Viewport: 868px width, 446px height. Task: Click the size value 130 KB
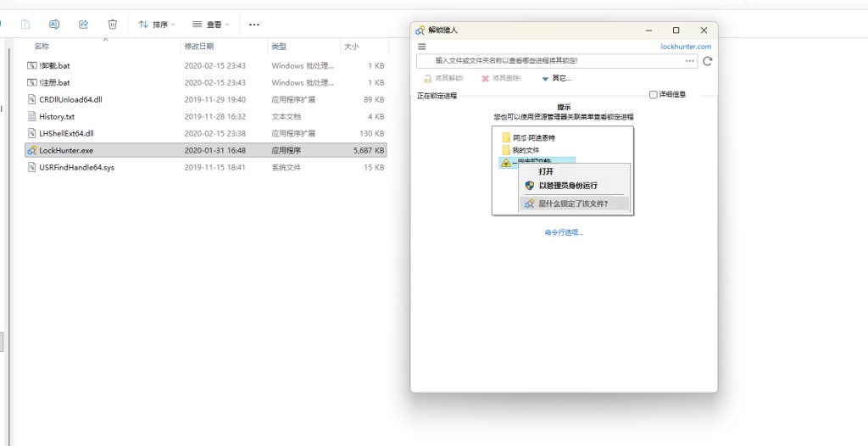click(x=371, y=133)
